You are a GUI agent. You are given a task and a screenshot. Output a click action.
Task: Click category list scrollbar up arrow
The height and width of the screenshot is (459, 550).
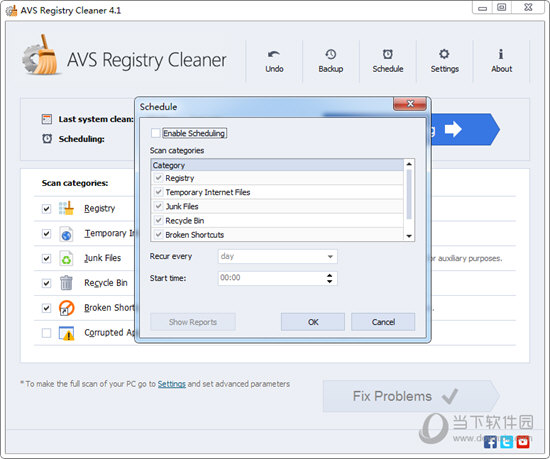[409, 164]
